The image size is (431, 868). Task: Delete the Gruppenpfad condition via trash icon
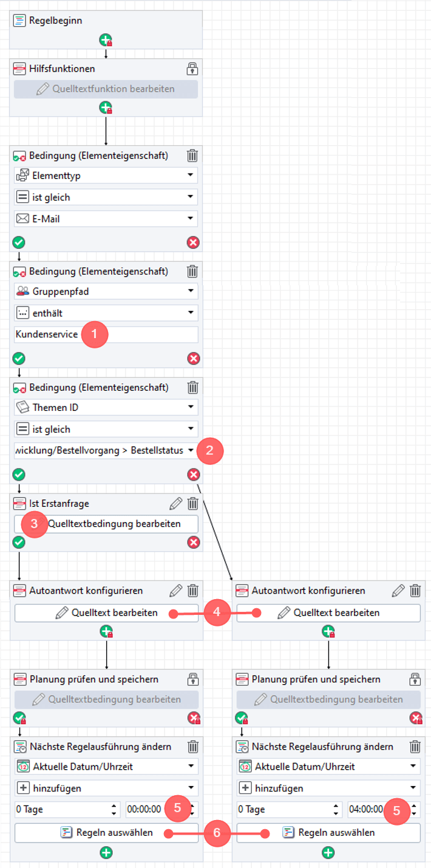pyautogui.click(x=192, y=271)
